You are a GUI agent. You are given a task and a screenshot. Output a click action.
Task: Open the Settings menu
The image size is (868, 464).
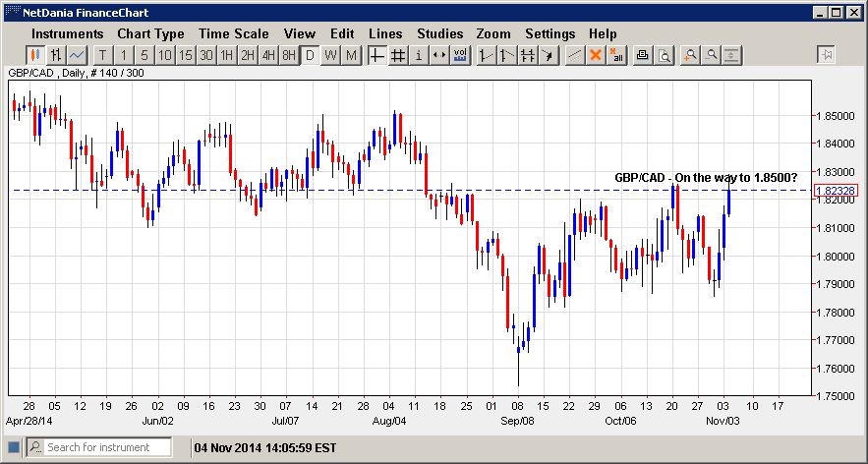(550, 33)
